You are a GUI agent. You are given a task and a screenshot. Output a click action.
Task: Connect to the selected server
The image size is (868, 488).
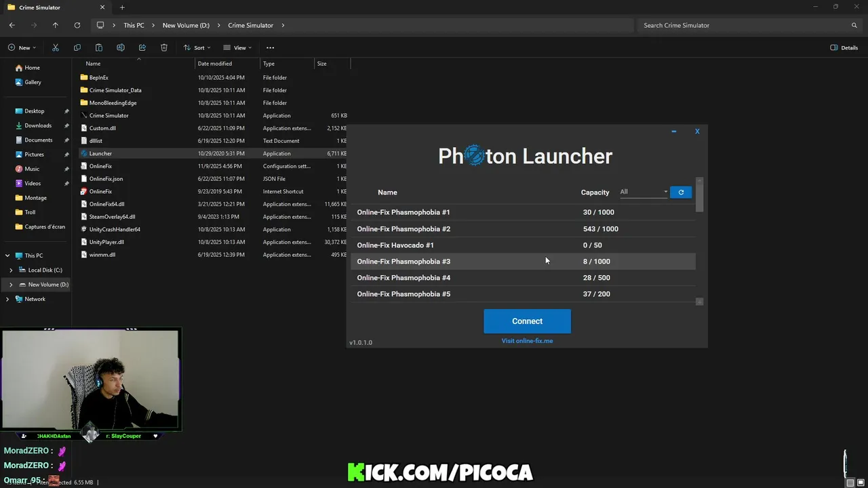click(x=527, y=321)
